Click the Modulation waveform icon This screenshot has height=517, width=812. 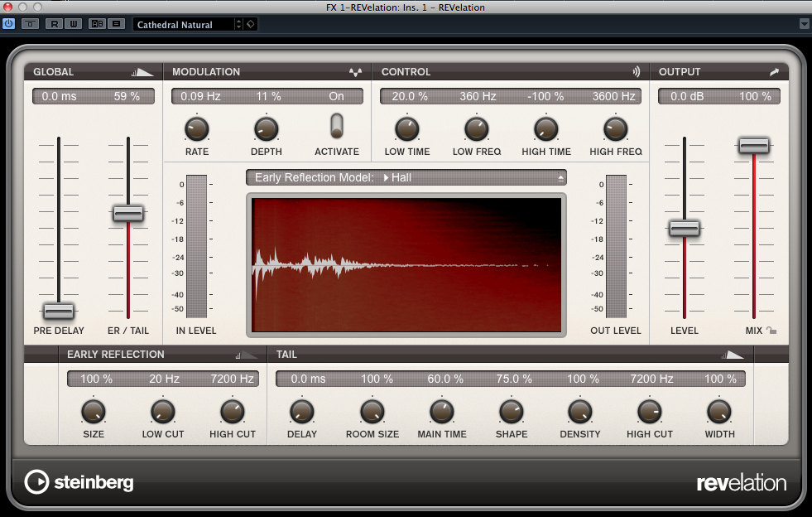coord(355,72)
